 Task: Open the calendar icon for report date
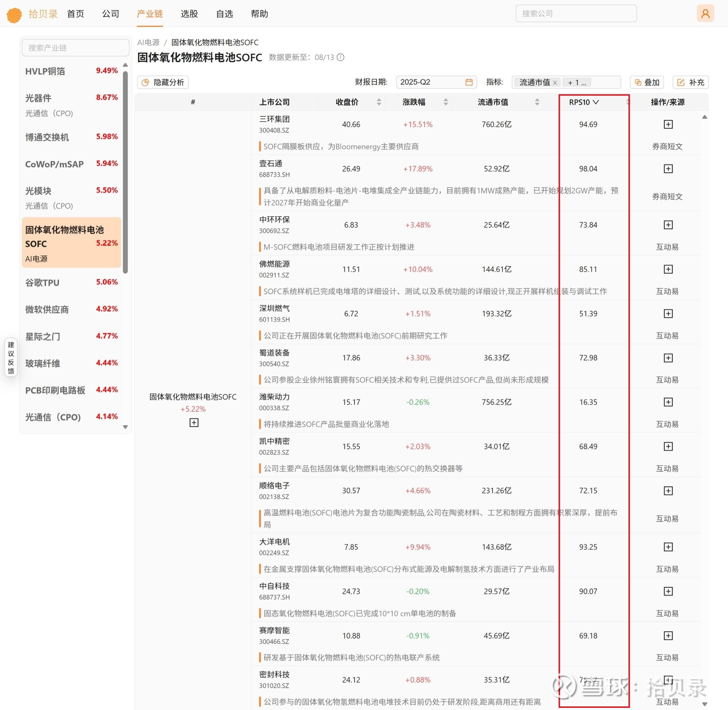[469, 82]
